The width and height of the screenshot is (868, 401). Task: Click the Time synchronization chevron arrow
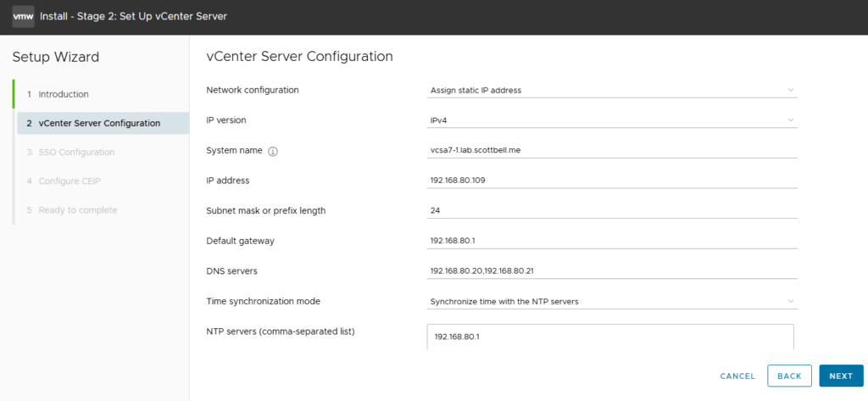[x=790, y=301]
